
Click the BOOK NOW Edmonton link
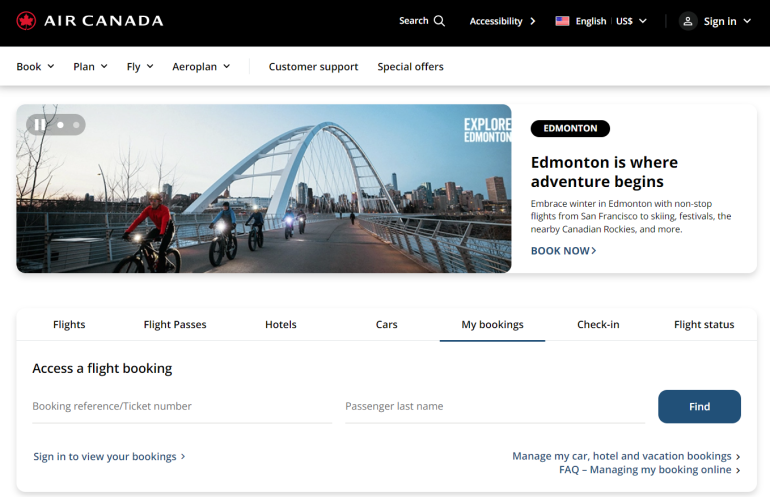[563, 251]
